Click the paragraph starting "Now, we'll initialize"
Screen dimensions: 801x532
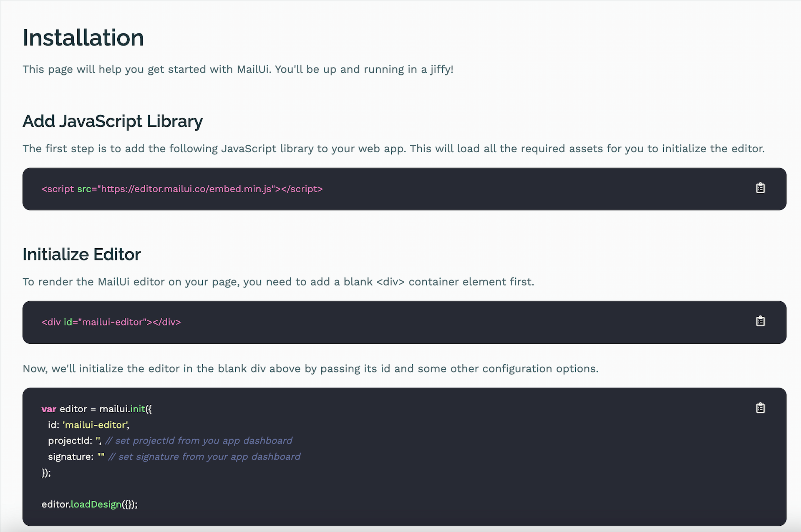point(311,368)
